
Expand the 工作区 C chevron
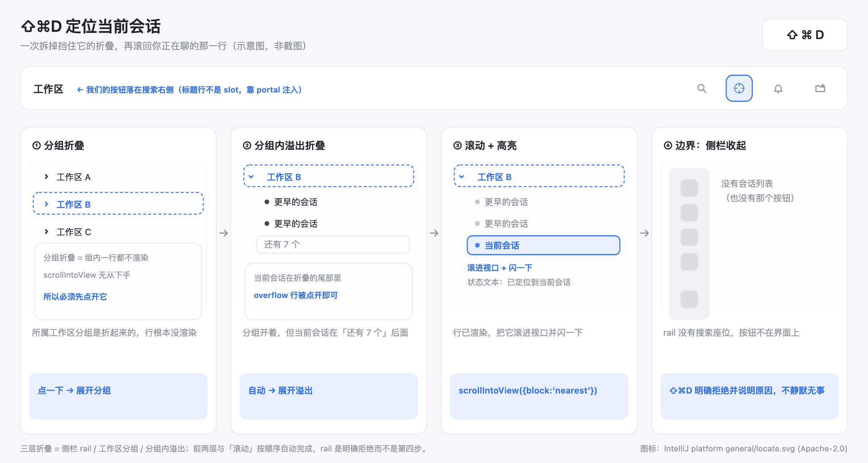(x=46, y=232)
